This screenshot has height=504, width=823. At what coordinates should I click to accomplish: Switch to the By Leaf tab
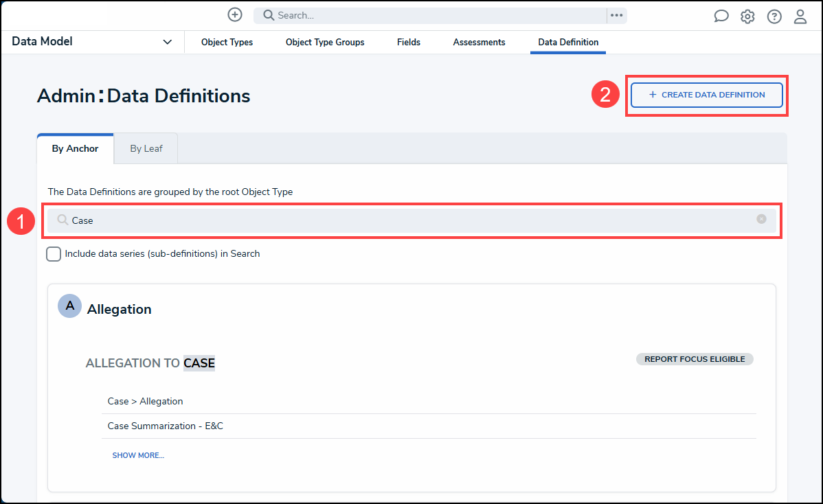tap(146, 148)
